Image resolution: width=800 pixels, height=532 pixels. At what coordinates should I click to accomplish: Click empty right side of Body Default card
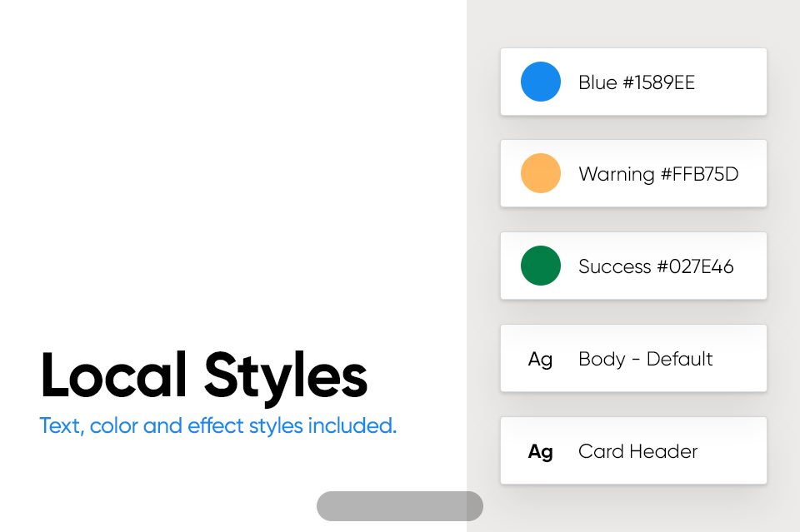tap(740, 358)
